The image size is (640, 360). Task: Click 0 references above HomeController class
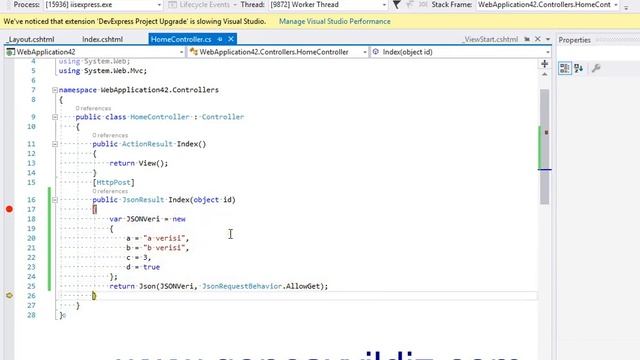click(x=93, y=108)
